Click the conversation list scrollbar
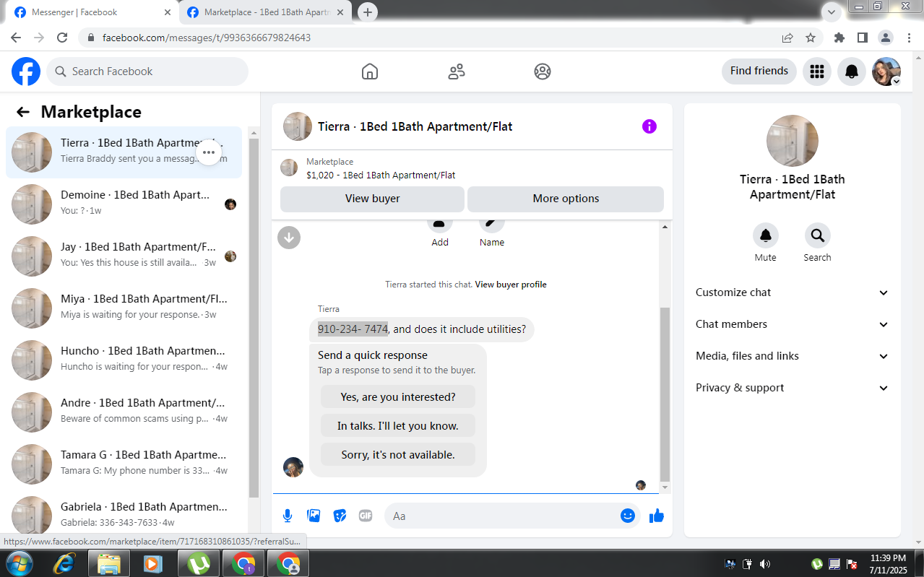This screenshot has width=924, height=577. click(x=254, y=318)
